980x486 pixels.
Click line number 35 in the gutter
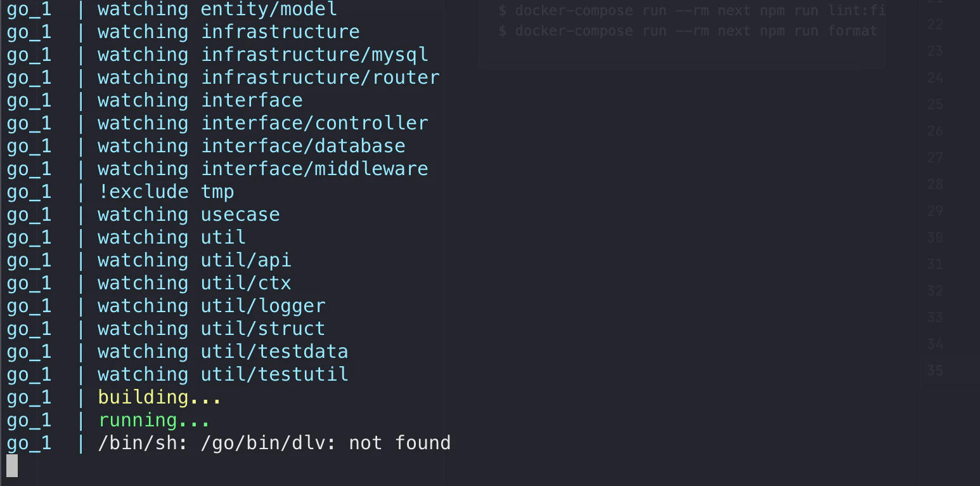coord(935,371)
